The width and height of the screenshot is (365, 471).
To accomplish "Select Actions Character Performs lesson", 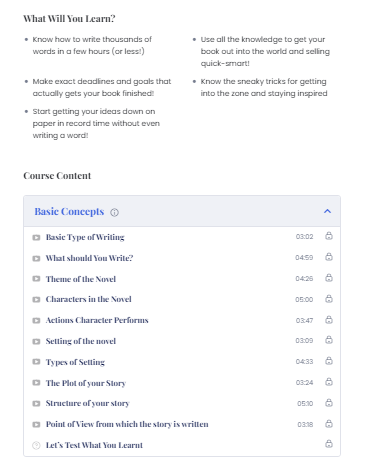I will coord(97,320).
